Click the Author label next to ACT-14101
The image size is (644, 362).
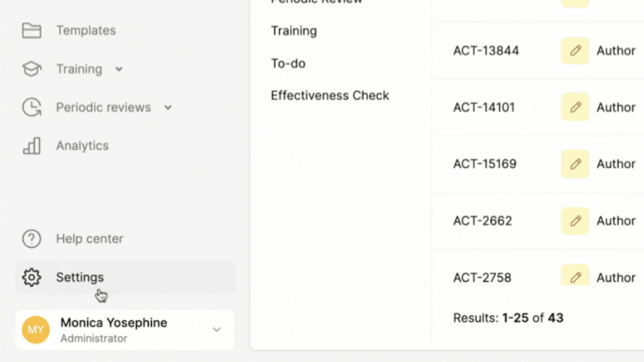click(616, 107)
